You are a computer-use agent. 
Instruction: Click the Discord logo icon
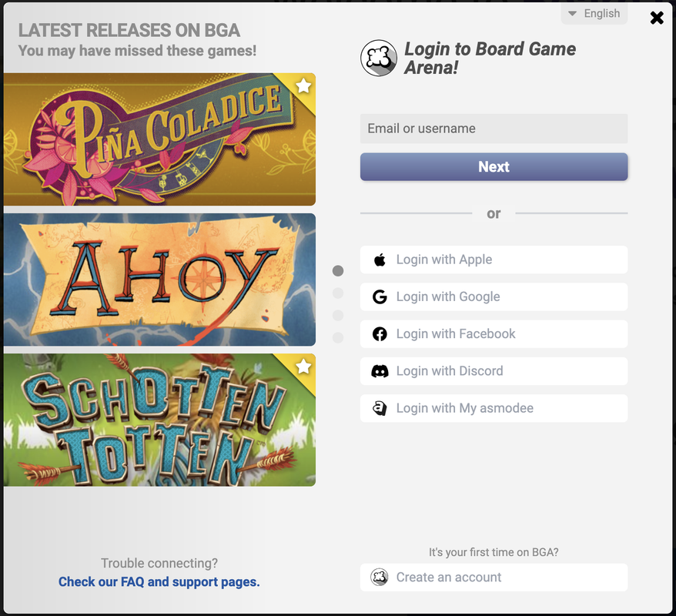(x=380, y=371)
